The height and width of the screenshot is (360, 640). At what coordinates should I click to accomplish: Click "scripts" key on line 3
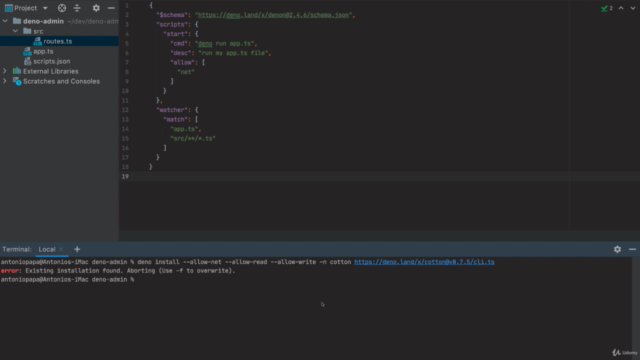click(172, 24)
